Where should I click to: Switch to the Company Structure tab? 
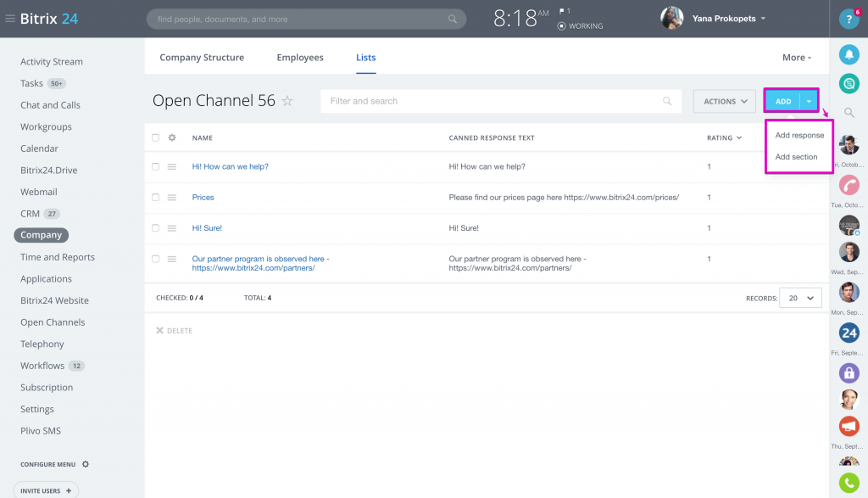click(202, 58)
